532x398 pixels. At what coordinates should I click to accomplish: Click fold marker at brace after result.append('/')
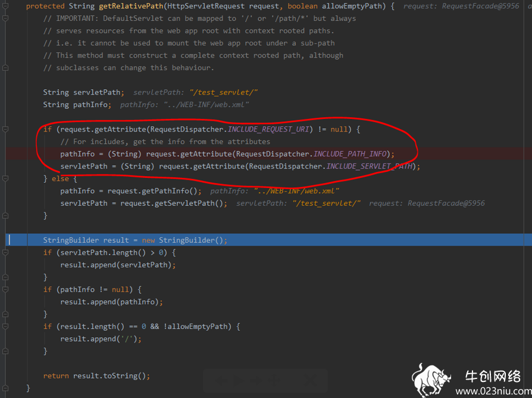pyautogui.click(x=5, y=351)
